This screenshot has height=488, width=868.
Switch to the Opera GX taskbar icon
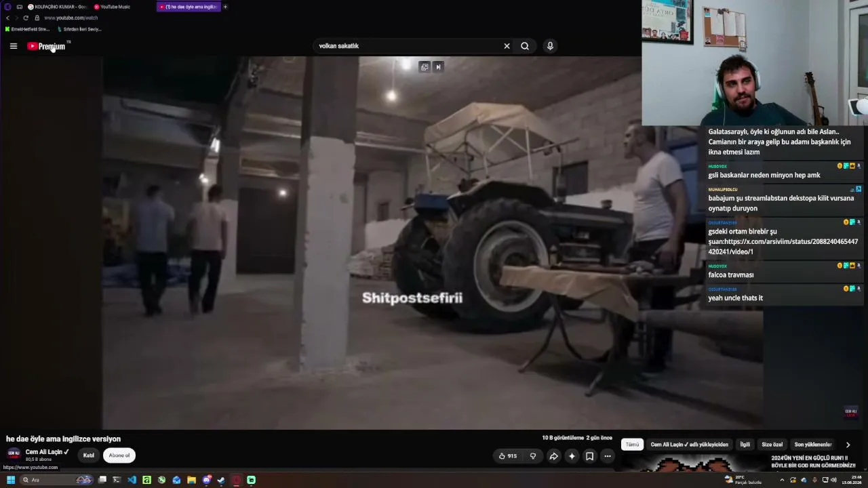(x=236, y=480)
